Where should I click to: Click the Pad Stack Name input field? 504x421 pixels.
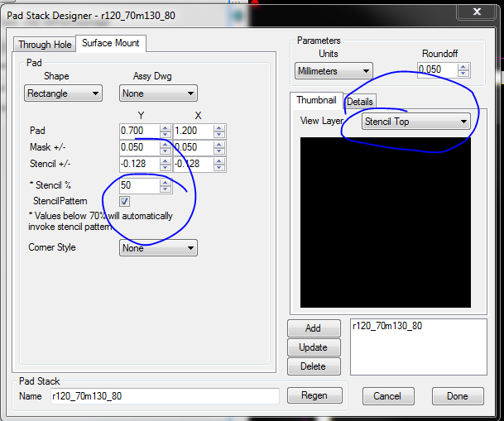165,396
